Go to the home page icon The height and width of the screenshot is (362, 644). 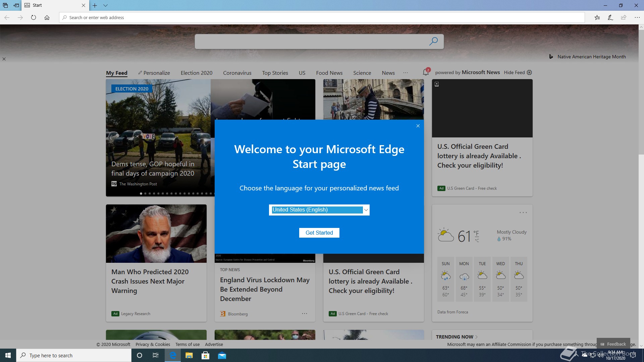(47, 17)
